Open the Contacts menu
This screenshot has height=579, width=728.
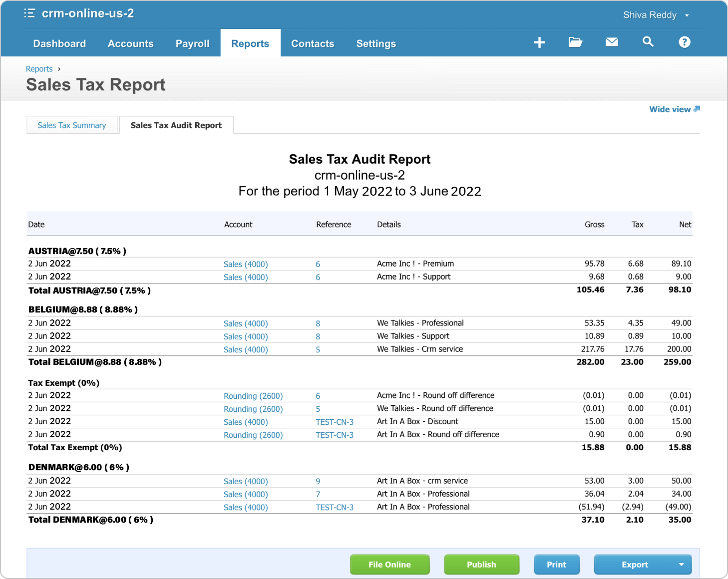[313, 43]
